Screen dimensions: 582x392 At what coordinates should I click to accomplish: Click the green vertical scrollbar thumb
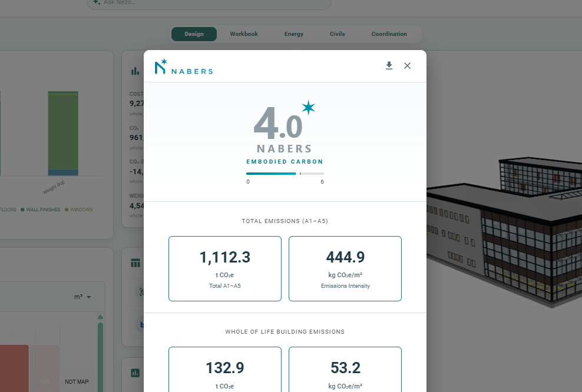click(x=100, y=357)
